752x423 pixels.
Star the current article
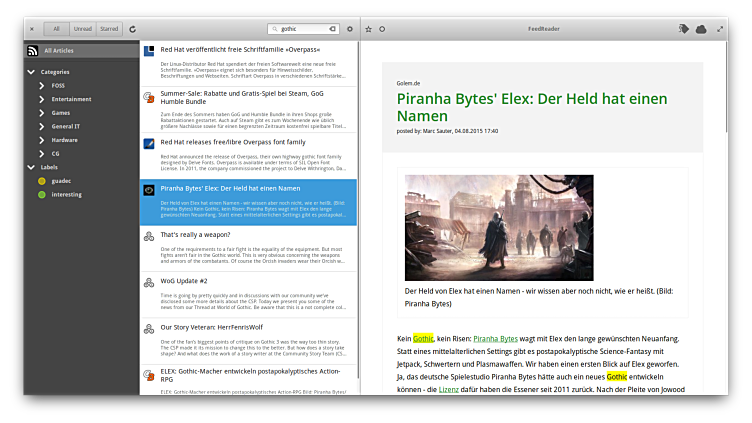point(368,29)
